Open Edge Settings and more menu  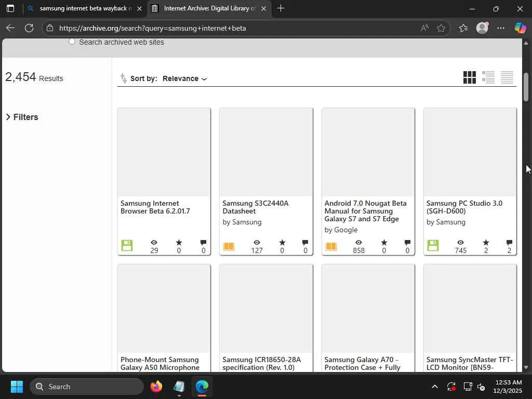coord(501,28)
